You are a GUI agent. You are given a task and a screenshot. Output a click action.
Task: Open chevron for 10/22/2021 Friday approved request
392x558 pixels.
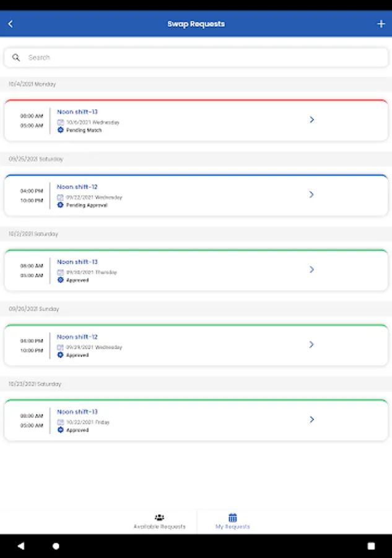point(311,420)
